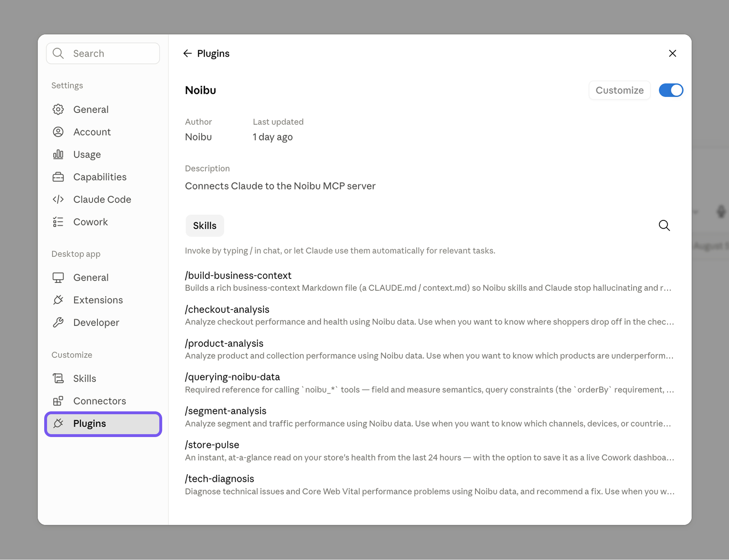Click the Customize button for Noibu
Image resolution: width=729 pixels, height=560 pixels.
pyautogui.click(x=619, y=90)
